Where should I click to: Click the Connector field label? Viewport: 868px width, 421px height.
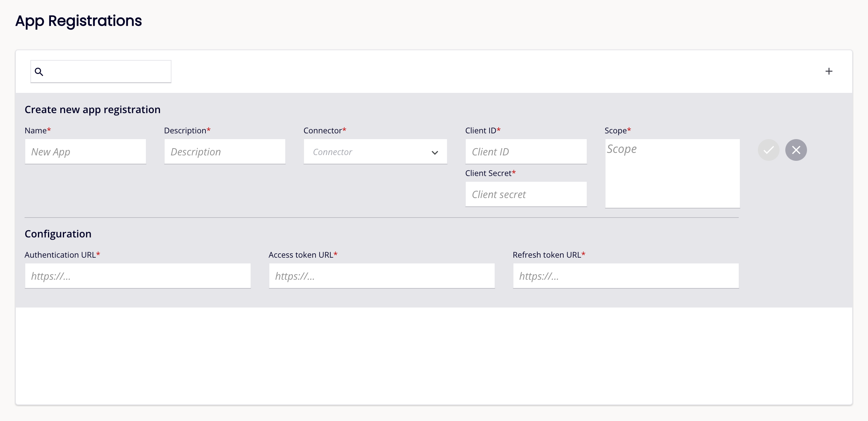click(325, 130)
